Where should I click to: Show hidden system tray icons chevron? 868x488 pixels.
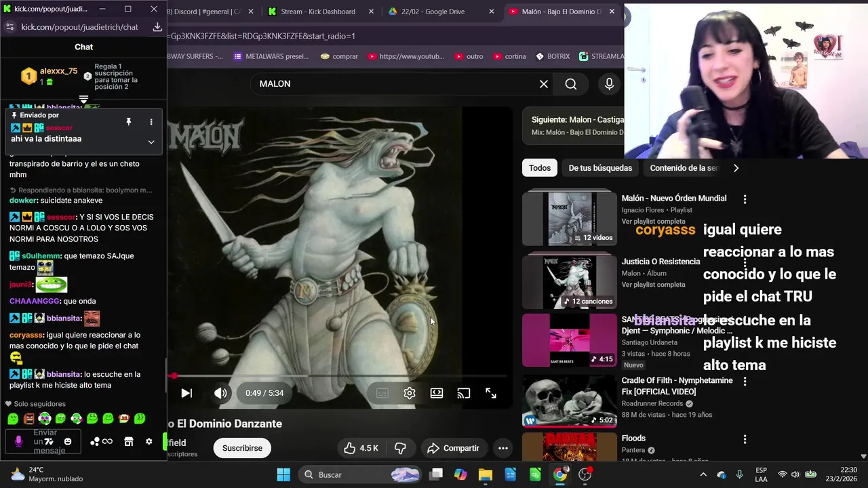[703, 474]
